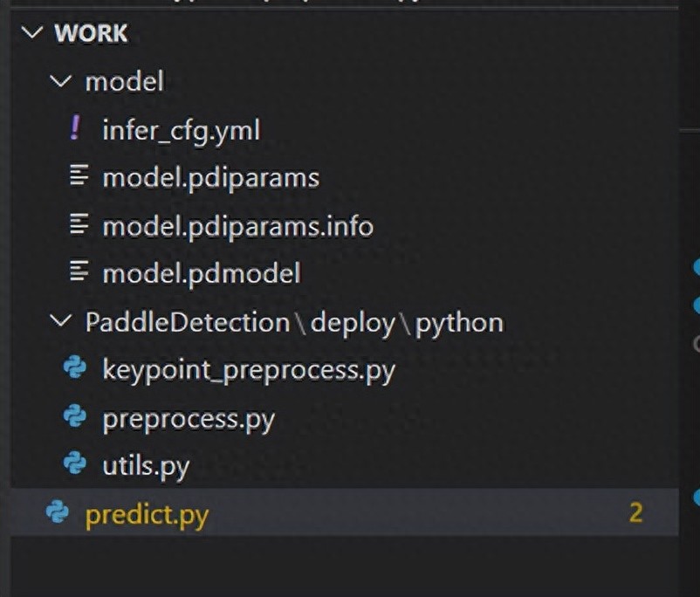
Task: Collapse the model folder chevron
Action: [x=60, y=82]
